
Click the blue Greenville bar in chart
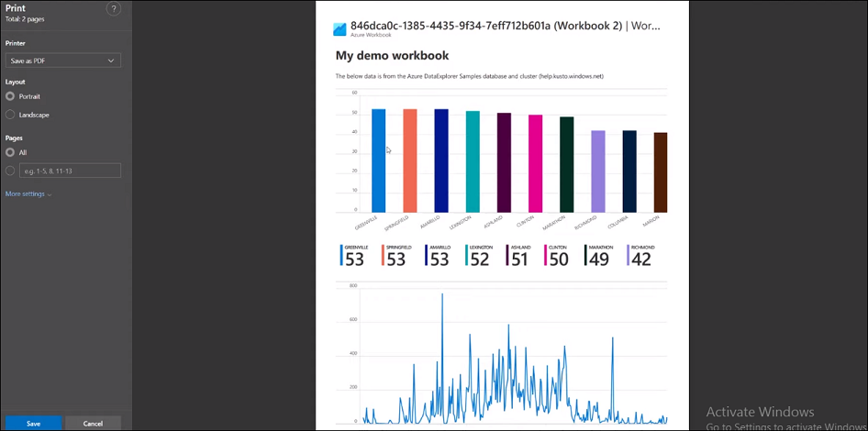pos(378,160)
